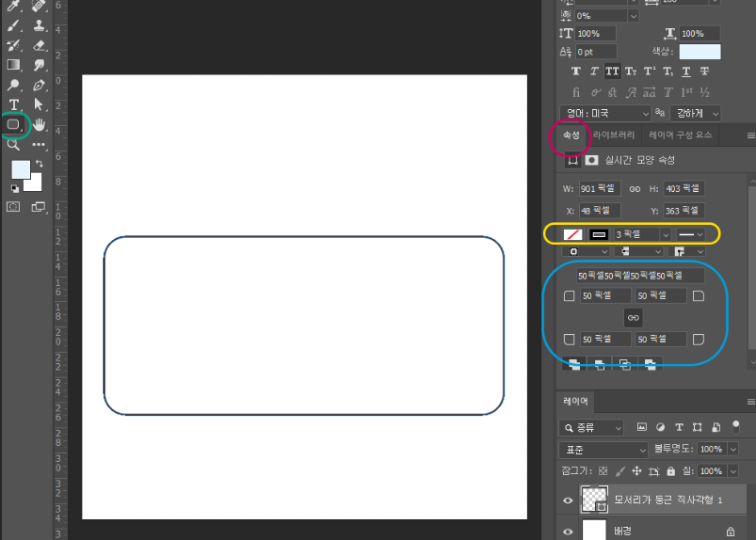Select the Pen tool

point(39,85)
